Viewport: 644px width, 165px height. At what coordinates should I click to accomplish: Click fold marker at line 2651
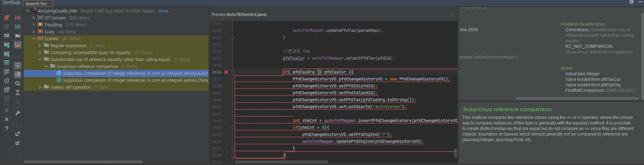click(232, 37)
